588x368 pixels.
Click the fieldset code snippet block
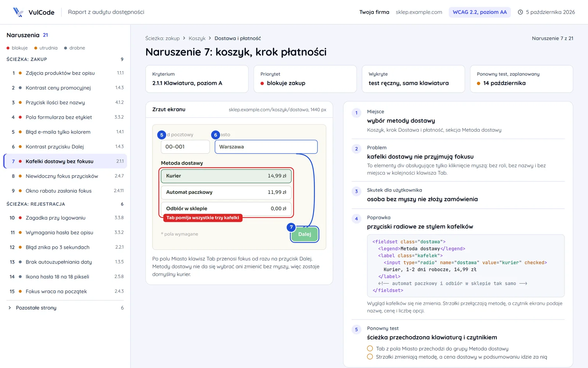(x=466, y=266)
